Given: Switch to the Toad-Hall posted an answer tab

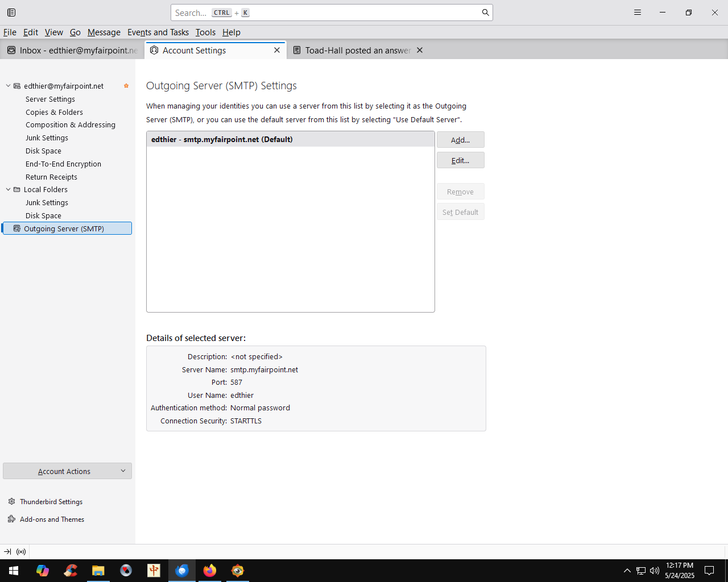Looking at the screenshot, I should click(x=358, y=51).
